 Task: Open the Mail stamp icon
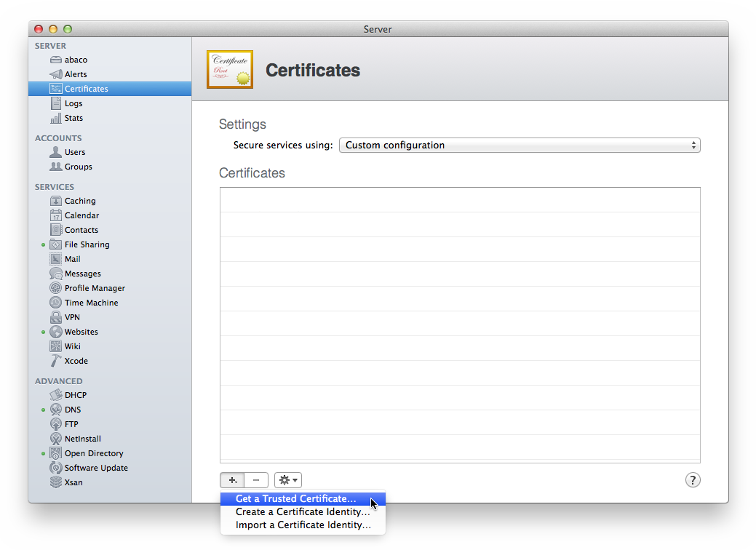click(56, 259)
